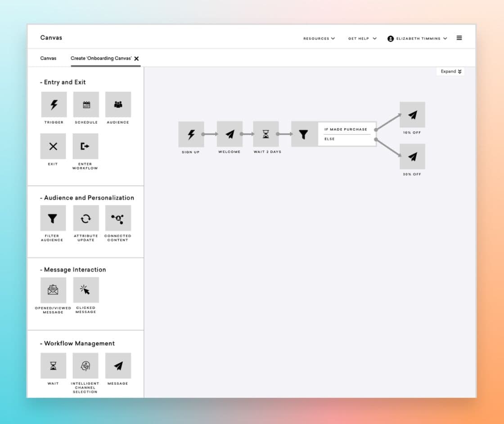504x424 pixels.
Task: Expand the Elizabeth Timmins account menu
Action: [x=417, y=39]
